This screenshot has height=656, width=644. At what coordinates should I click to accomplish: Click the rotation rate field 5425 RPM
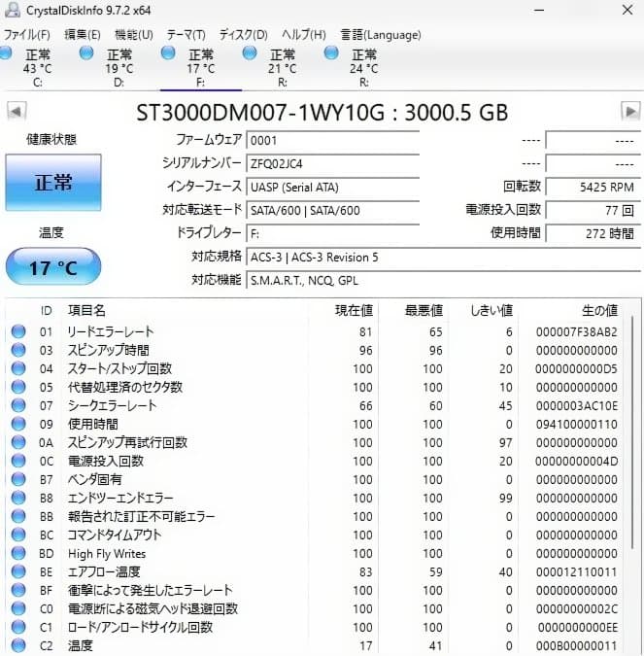pyautogui.click(x=593, y=187)
